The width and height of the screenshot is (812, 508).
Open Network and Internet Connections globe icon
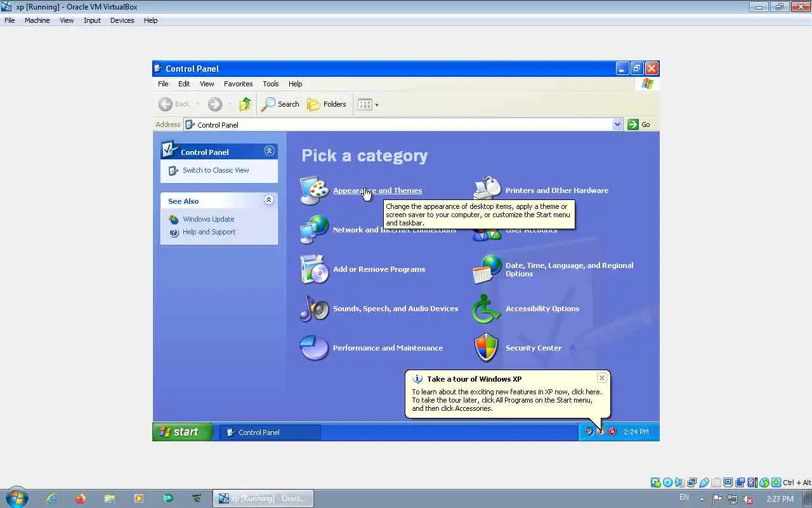[314, 229]
